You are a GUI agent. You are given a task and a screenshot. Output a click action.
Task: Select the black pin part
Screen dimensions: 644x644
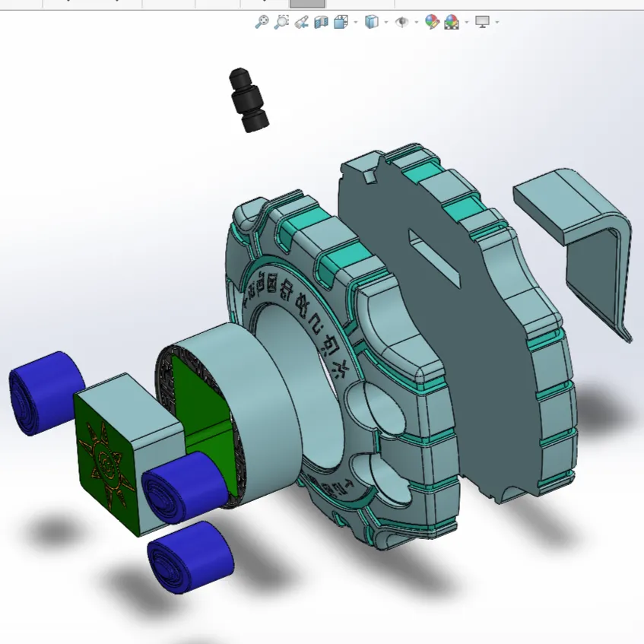point(249,100)
